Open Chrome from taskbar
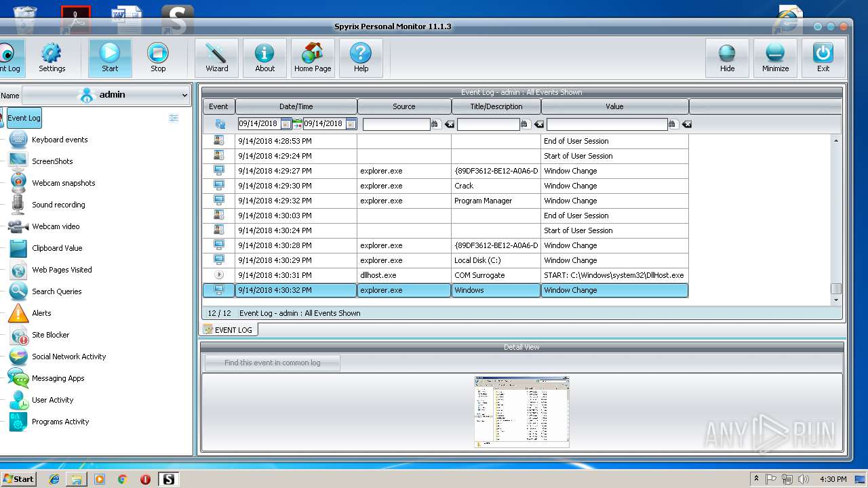Viewport: 868px width, 488px height. 122,479
